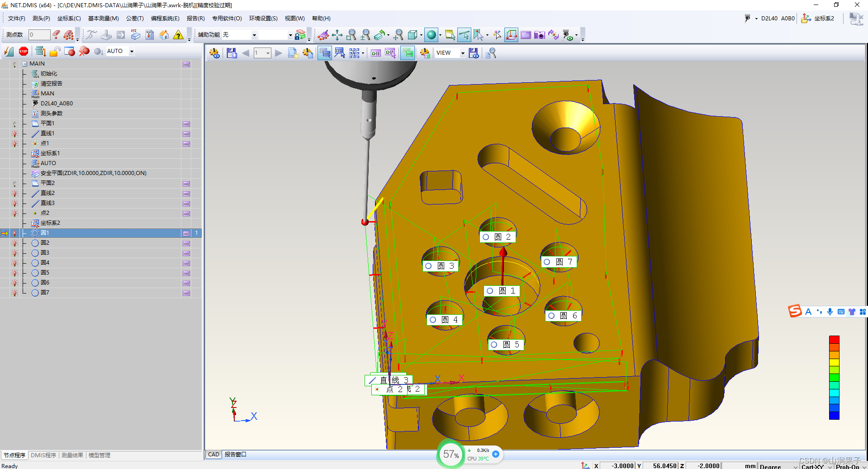Click the XYZ block coordinate icon

click(135, 35)
